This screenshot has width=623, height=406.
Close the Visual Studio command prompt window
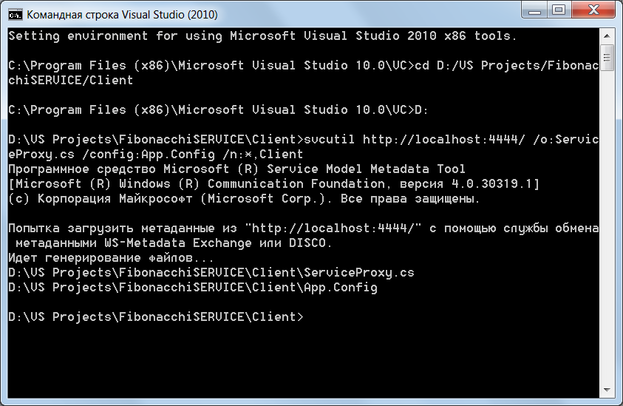pyautogui.click(x=594, y=12)
